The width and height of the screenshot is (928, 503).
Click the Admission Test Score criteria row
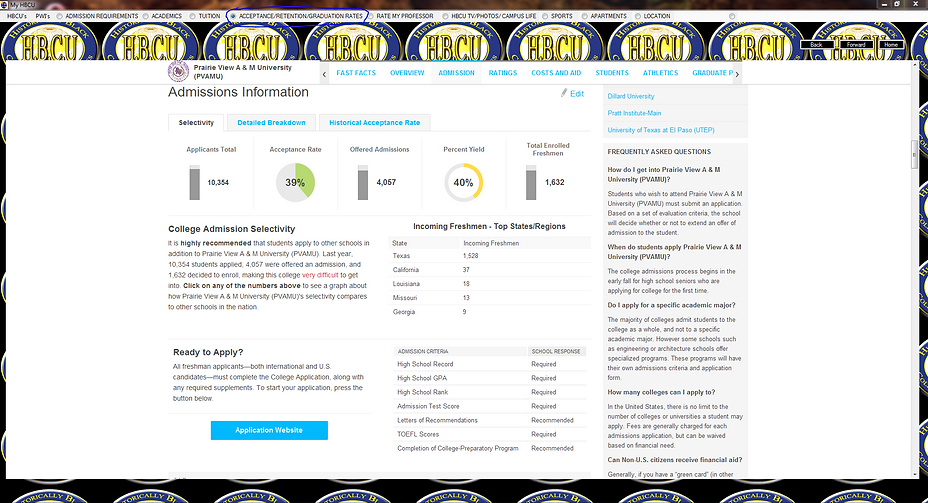(490, 406)
